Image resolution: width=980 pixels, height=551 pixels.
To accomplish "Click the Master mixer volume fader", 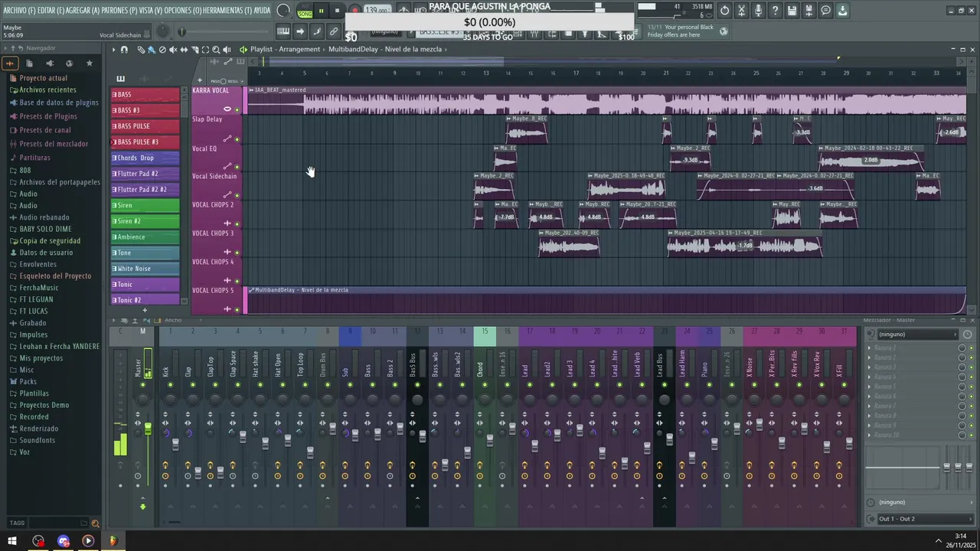I will (148, 428).
